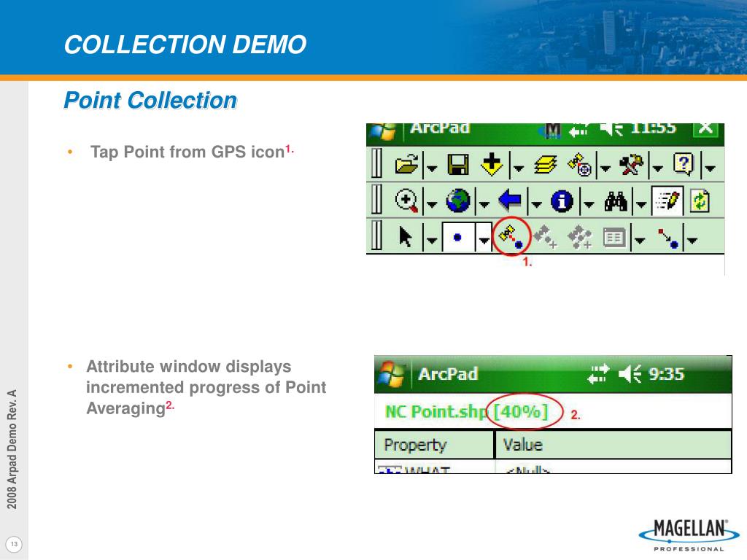Image resolution: width=747 pixels, height=560 pixels.
Task: Click the [40%] averaging progress indicator
Action: (521, 411)
